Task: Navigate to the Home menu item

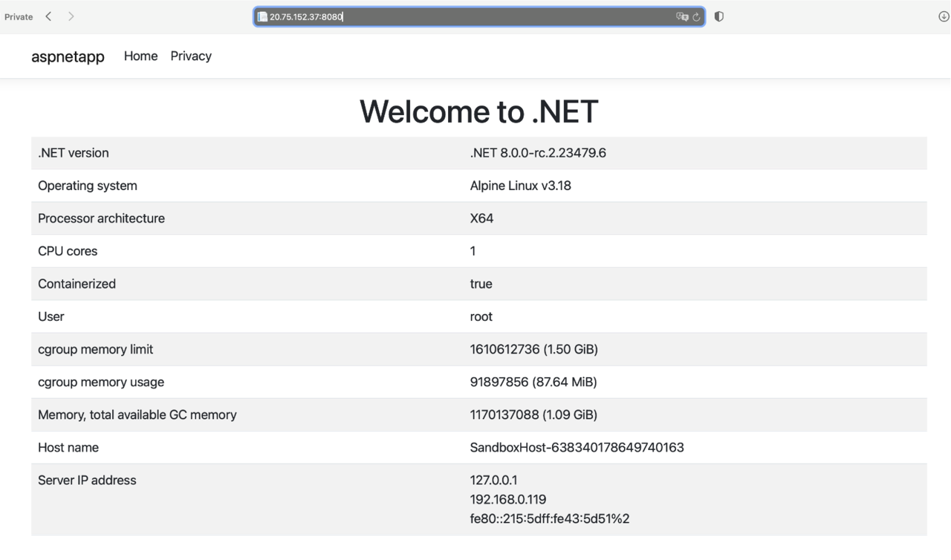Action: click(x=140, y=56)
